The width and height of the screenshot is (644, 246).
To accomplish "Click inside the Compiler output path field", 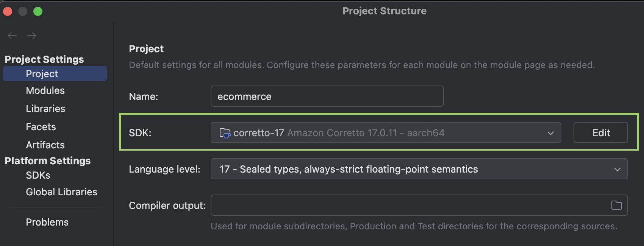I will point(409,205).
